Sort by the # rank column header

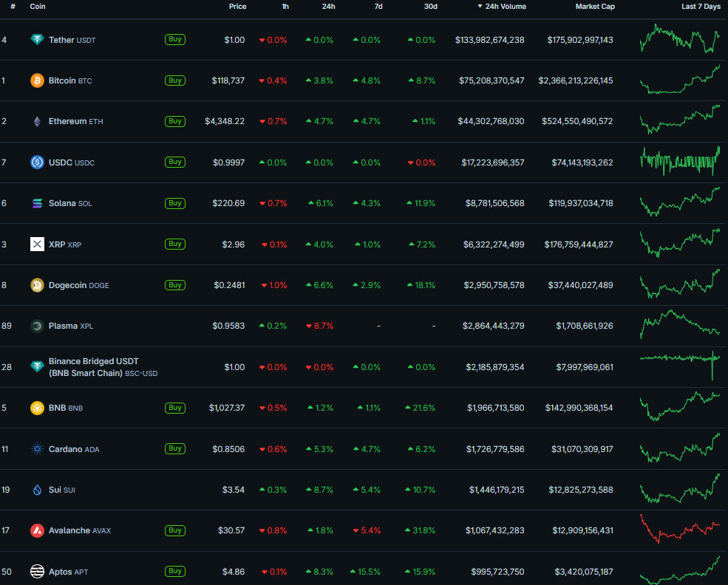click(13, 7)
